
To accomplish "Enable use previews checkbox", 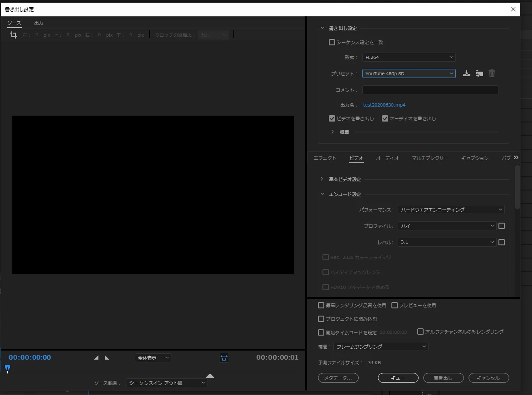I will (394, 305).
